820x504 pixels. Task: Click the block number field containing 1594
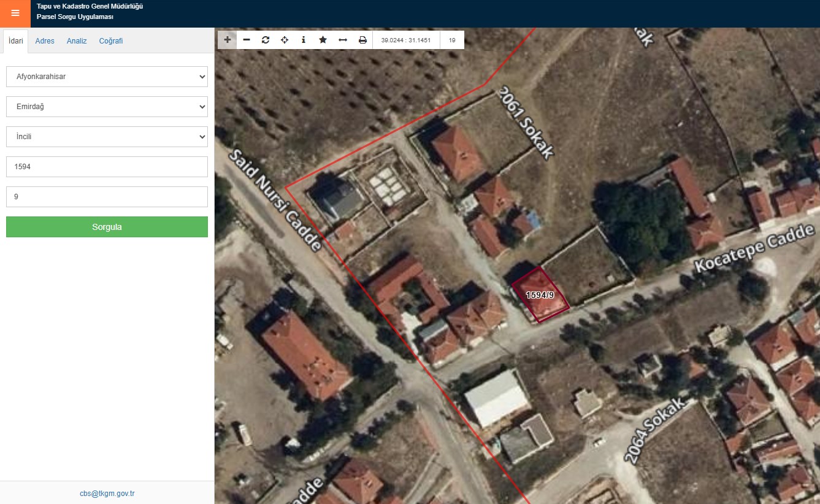(x=107, y=167)
